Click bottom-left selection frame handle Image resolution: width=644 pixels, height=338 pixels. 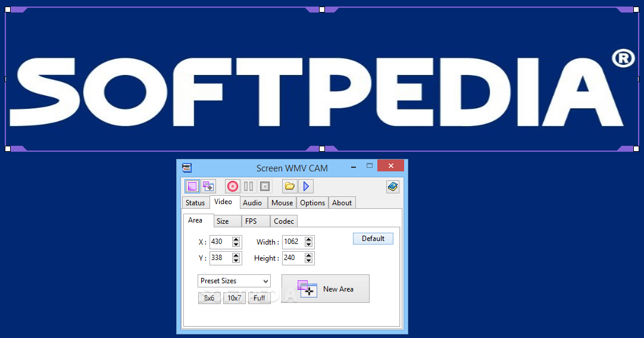click(x=8, y=149)
